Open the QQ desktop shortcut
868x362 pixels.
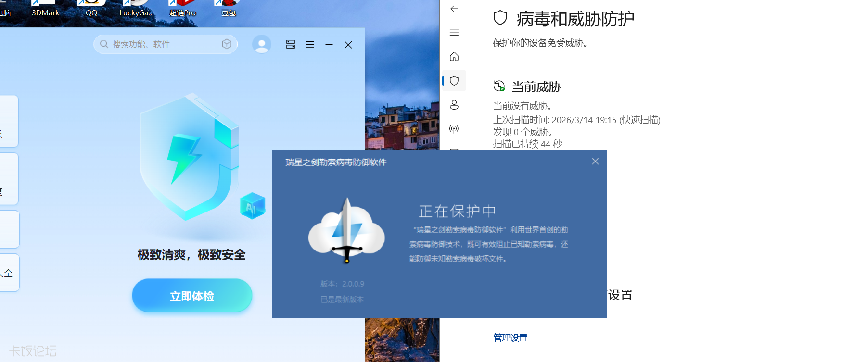pos(91,9)
